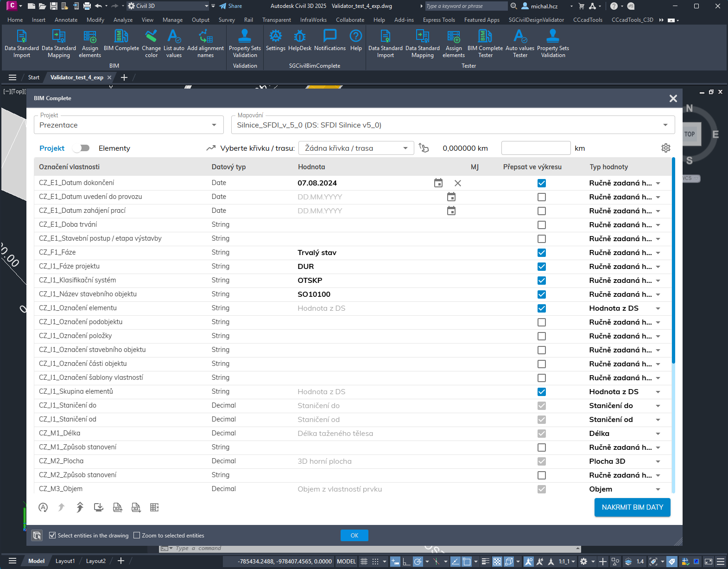Switch to the Layout1 tab
Viewport: 728px width, 569px height.
tap(65, 561)
